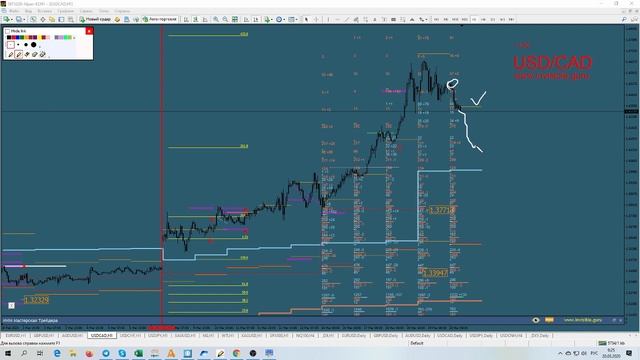640x360 pixels.
Task: Select the text object tool
Action: [375, 19]
